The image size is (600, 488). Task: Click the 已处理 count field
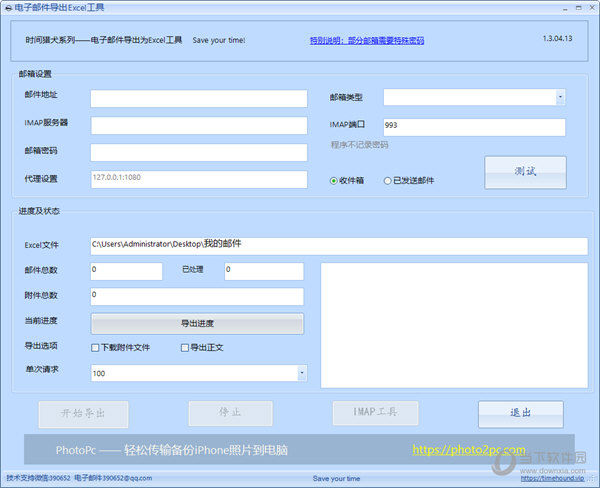(x=264, y=271)
